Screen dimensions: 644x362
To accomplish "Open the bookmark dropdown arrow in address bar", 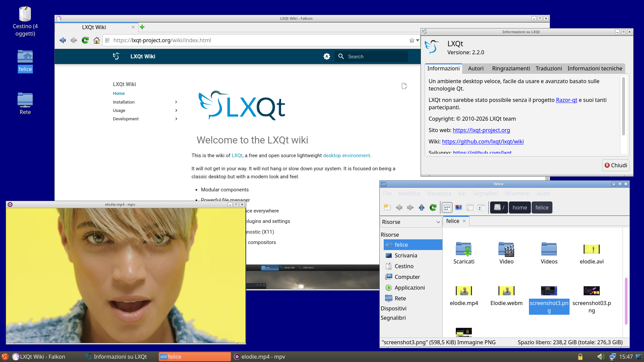I will point(418,40).
